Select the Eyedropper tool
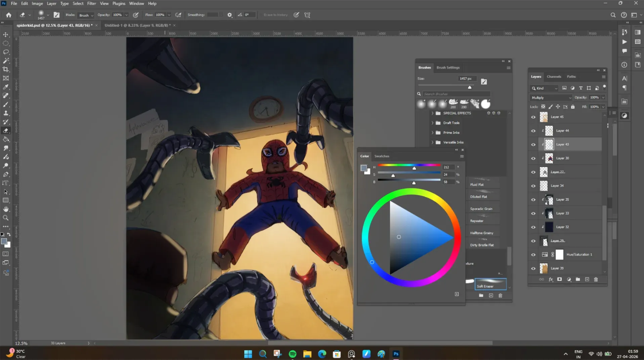644x360 pixels. (6, 87)
